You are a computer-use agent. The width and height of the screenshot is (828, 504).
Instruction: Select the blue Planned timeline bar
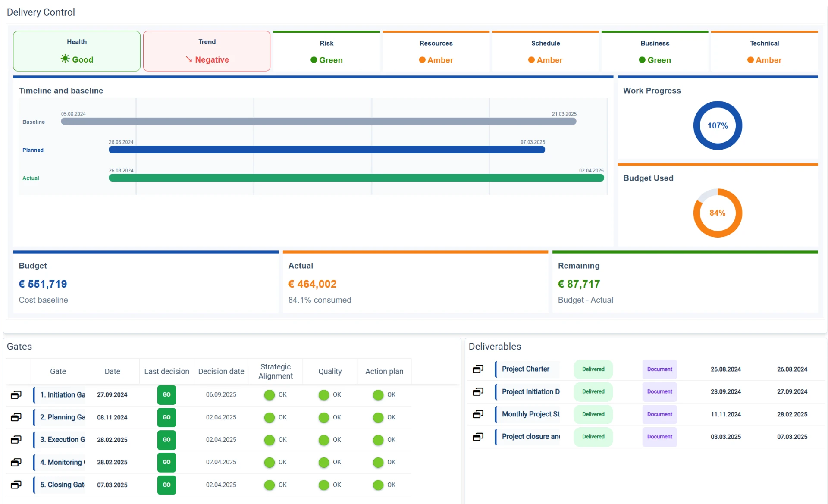coord(327,150)
